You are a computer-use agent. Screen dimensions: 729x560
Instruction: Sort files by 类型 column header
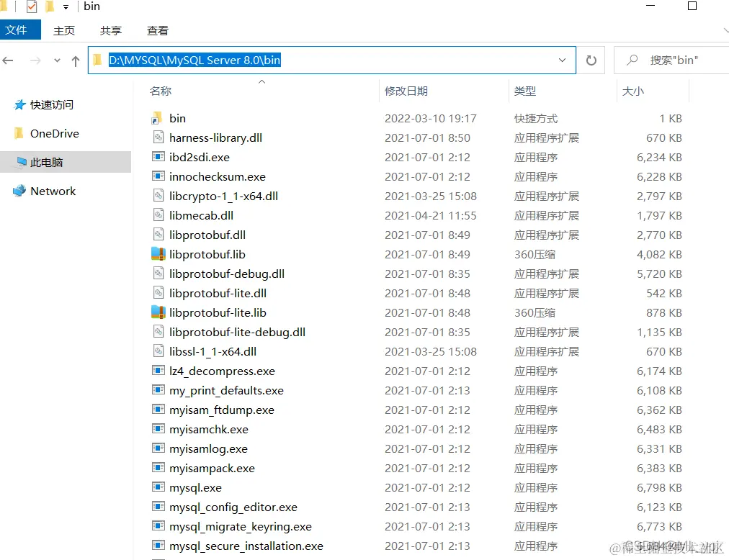pos(525,91)
